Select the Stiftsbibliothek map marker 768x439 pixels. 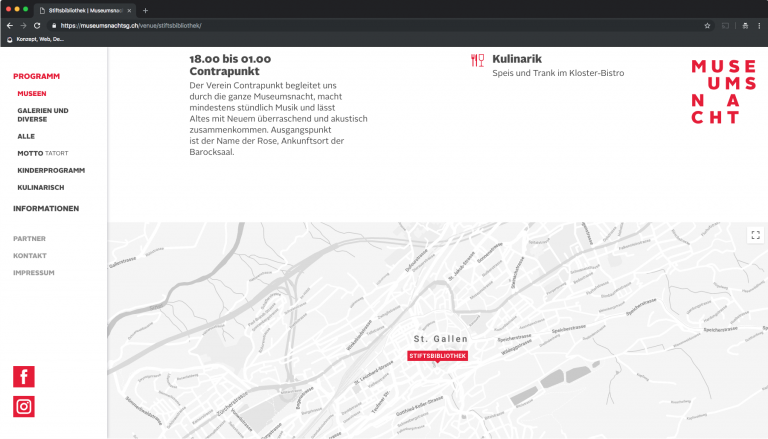pos(437,356)
